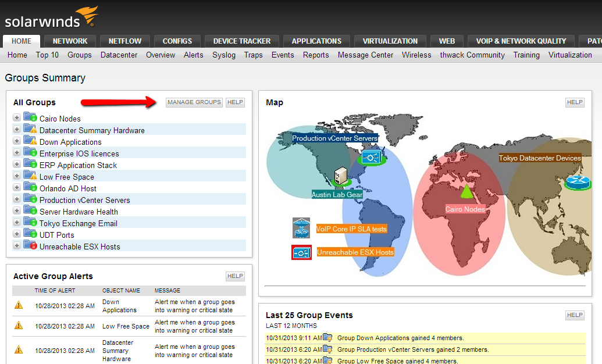This screenshot has height=364, width=602.
Task: Click the SolarWinds logo
Action: [51, 17]
